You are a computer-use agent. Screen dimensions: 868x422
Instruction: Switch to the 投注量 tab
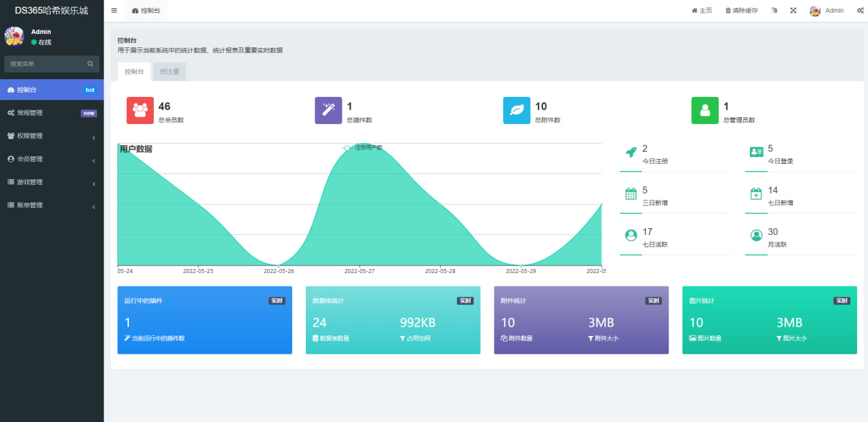click(170, 72)
